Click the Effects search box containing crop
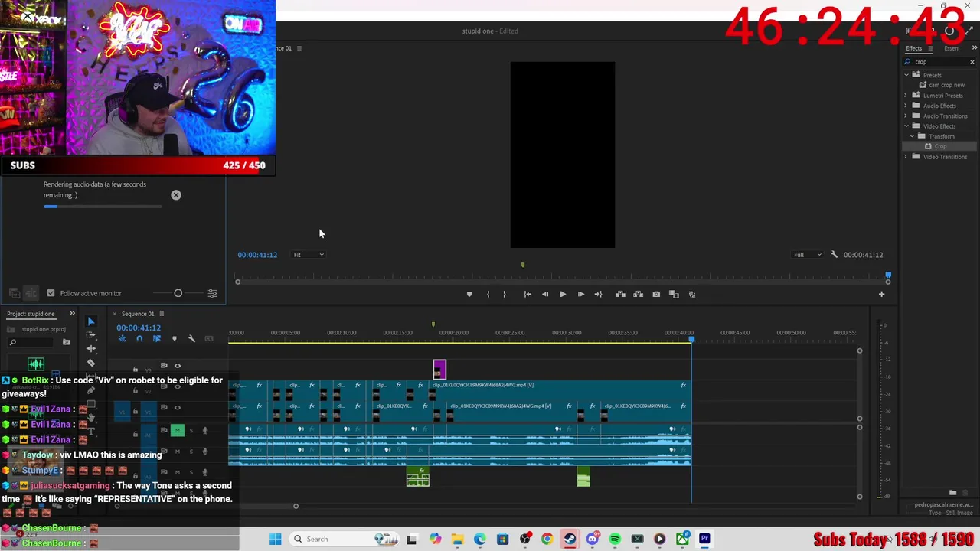This screenshot has height=551, width=980. coord(939,62)
